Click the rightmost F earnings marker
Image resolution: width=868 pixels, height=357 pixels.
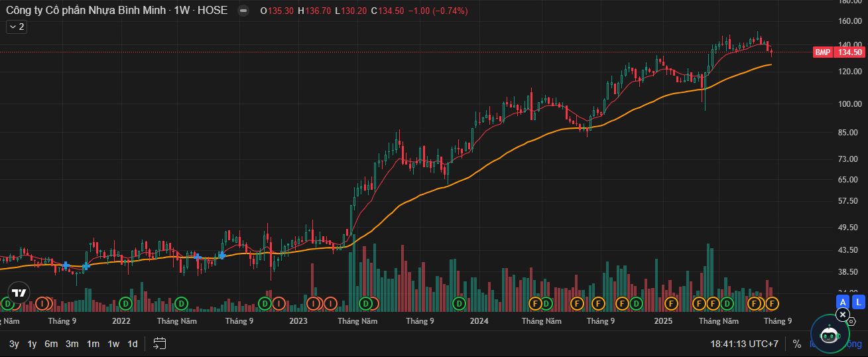coord(772,303)
